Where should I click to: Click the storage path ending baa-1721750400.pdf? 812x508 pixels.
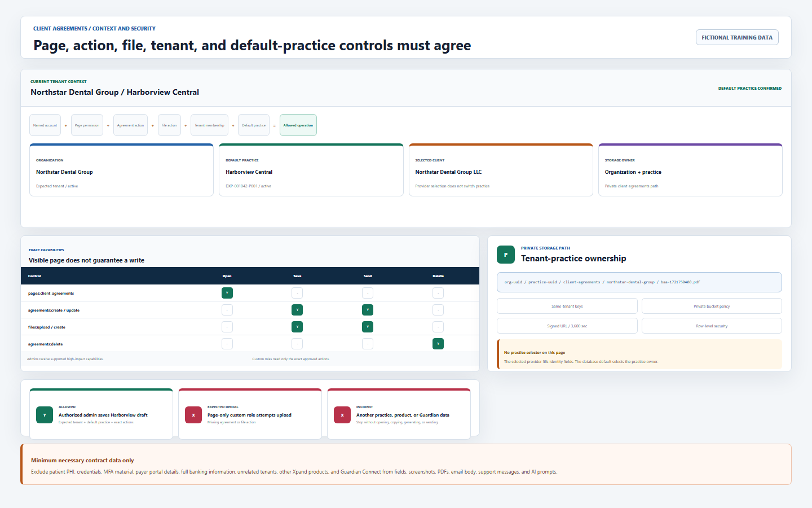tap(639, 282)
